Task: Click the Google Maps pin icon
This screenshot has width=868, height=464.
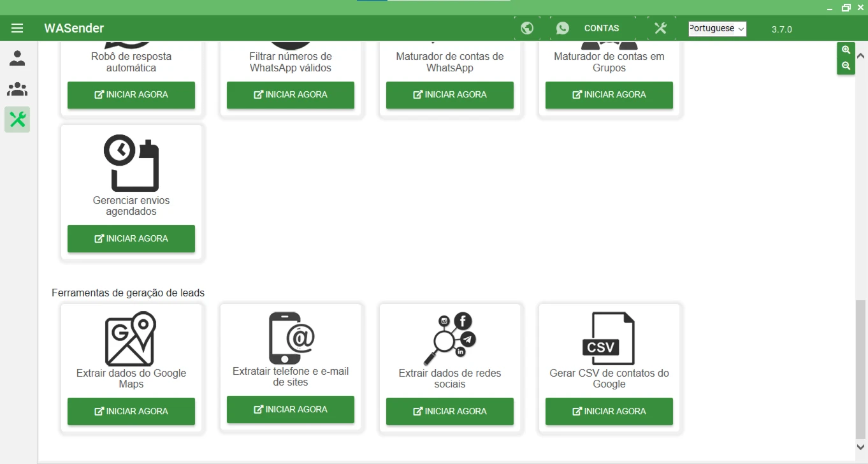Action: click(131, 338)
